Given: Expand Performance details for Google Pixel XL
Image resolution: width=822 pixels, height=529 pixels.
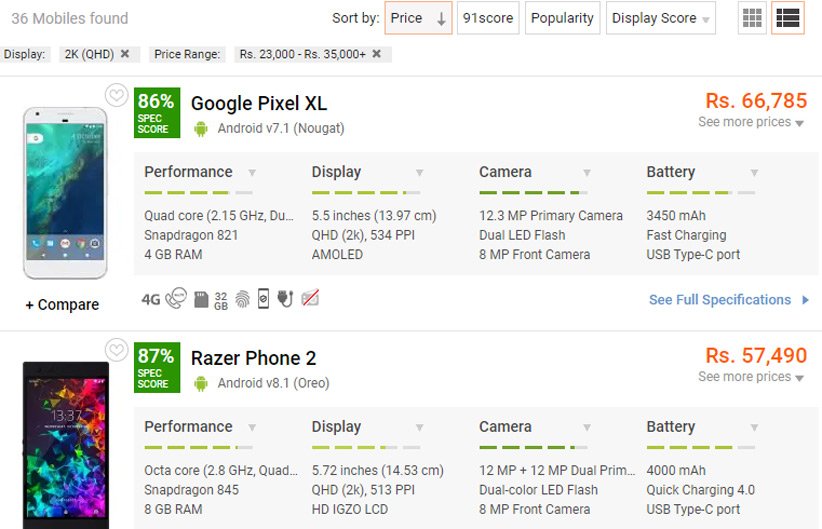Looking at the screenshot, I should (x=252, y=172).
